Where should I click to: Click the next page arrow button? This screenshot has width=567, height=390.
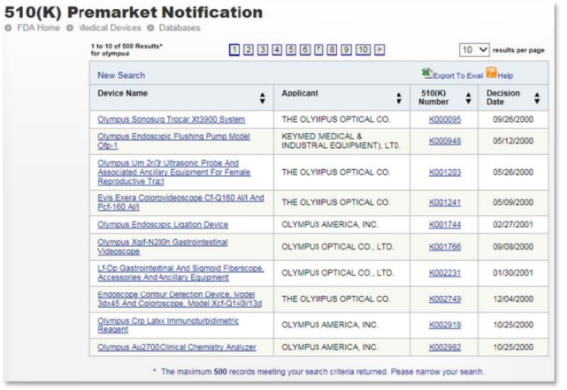pos(379,50)
